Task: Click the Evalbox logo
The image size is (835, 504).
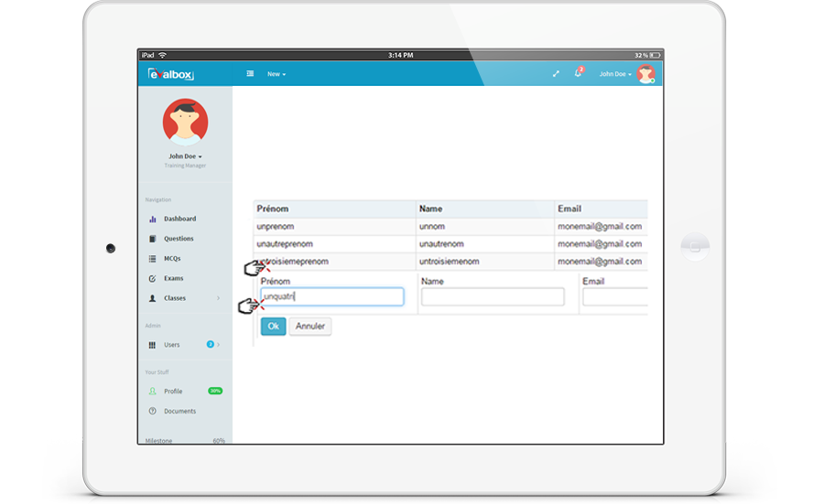Action: (171, 74)
